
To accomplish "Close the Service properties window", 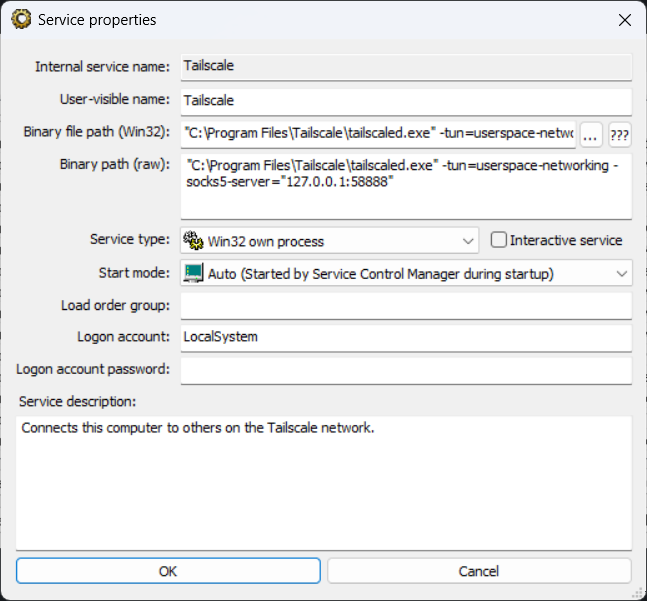I will point(625,20).
